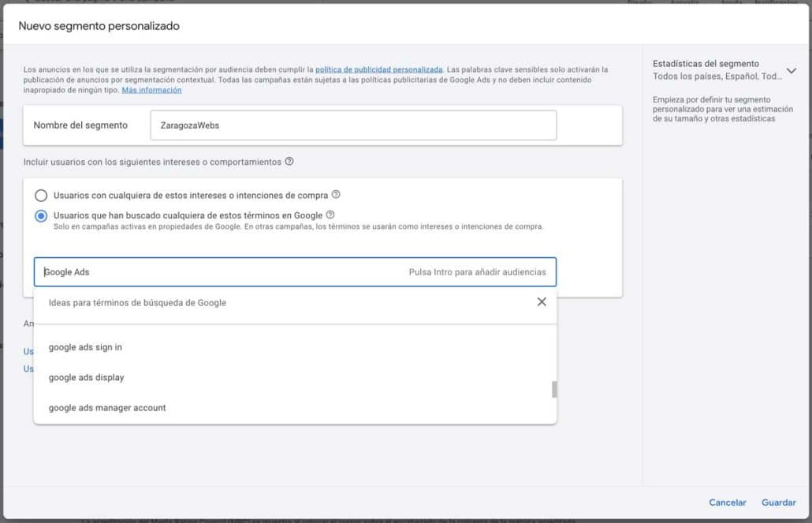Close the search term ideas panel
The height and width of the screenshot is (523, 812).
(x=542, y=302)
